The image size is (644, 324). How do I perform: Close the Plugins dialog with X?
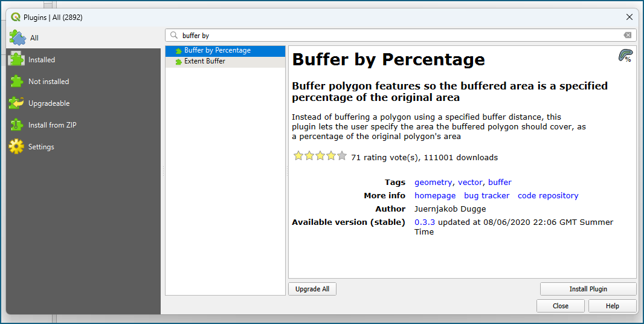[x=630, y=17]
